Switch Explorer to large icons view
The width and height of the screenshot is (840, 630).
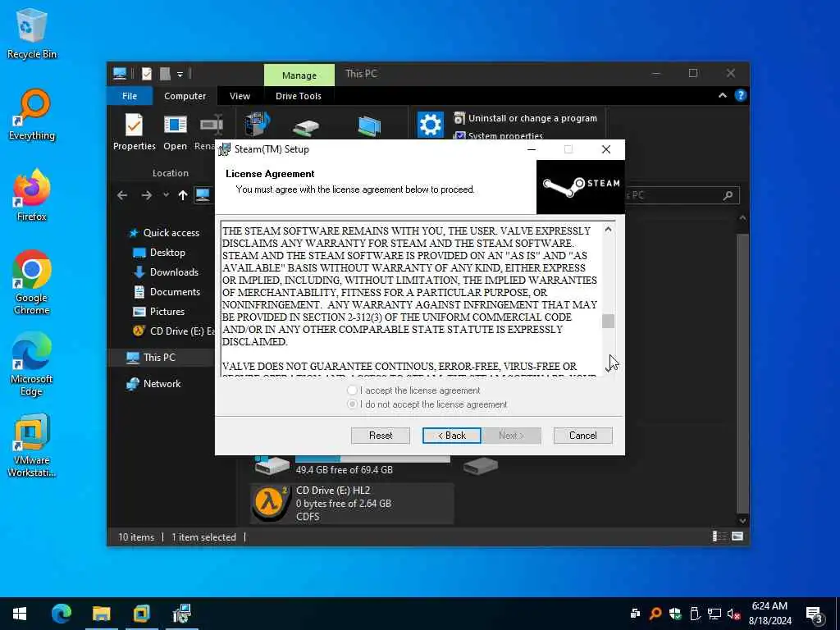click(737, 536)
